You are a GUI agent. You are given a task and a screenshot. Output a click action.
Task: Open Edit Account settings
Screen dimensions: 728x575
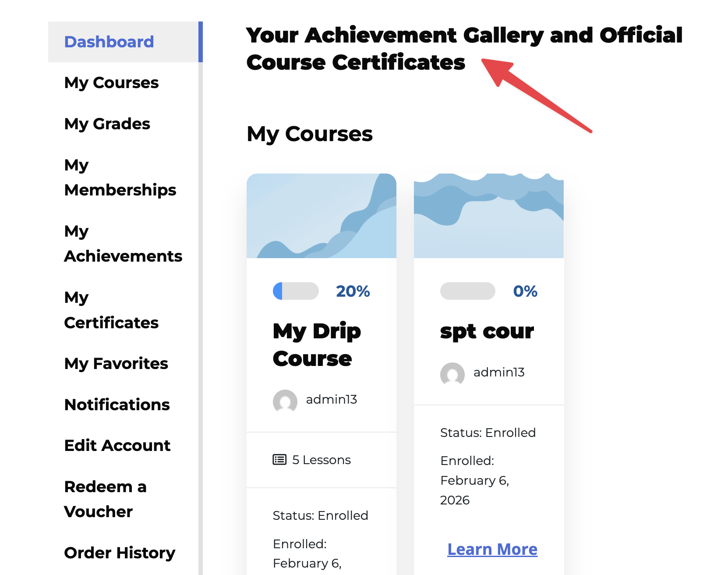[117, 446]
